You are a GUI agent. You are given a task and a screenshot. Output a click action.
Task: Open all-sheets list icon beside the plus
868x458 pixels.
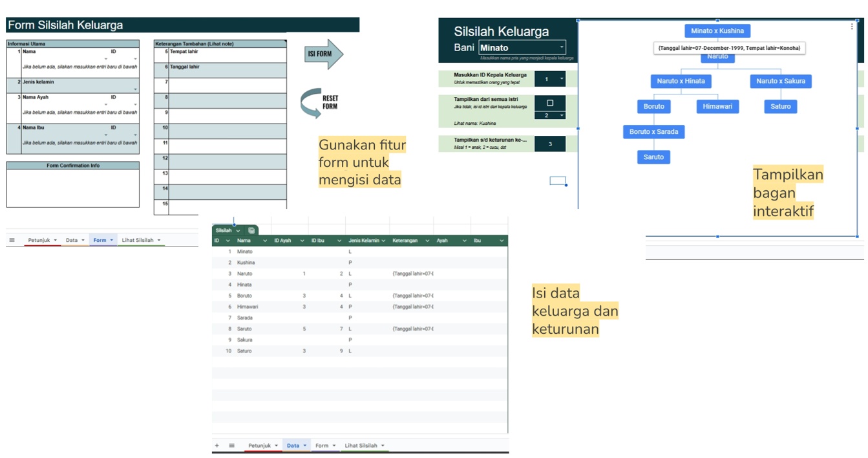click(x=231, y=446)
